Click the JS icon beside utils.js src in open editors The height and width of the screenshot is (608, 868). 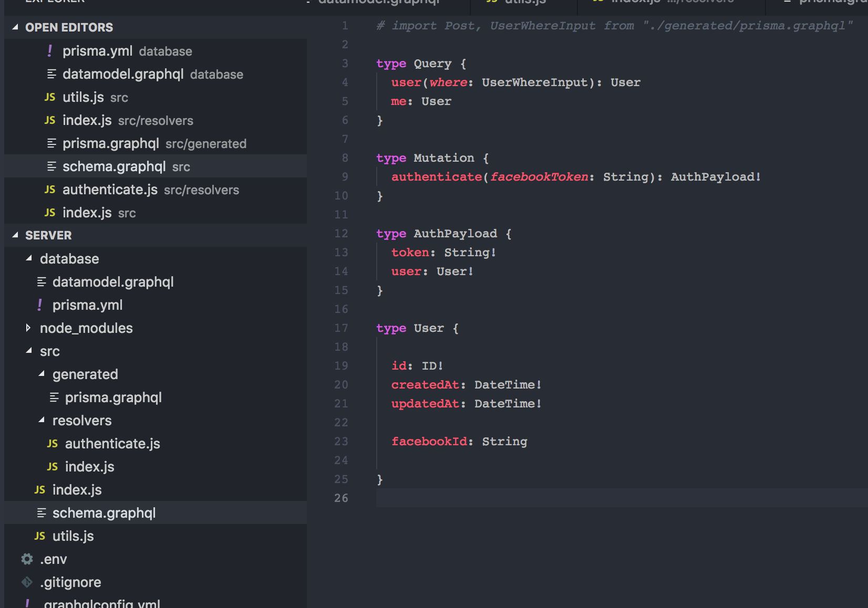click(x=50, y=97)
